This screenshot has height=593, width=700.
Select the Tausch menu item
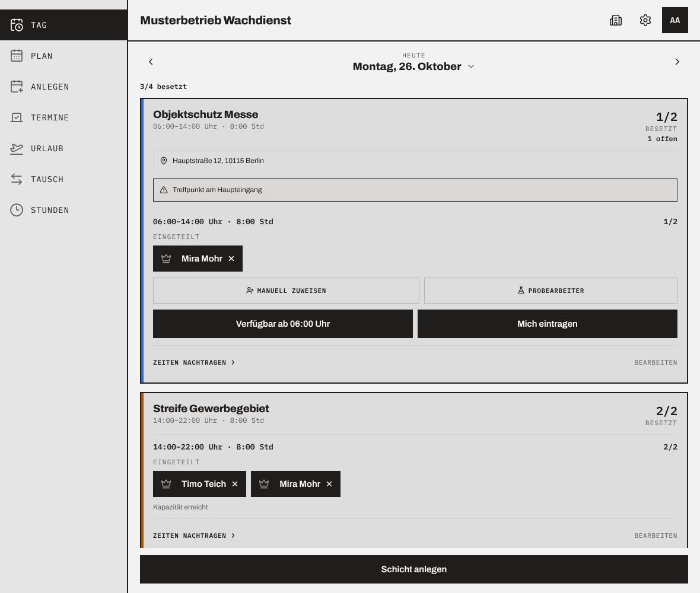63,179
